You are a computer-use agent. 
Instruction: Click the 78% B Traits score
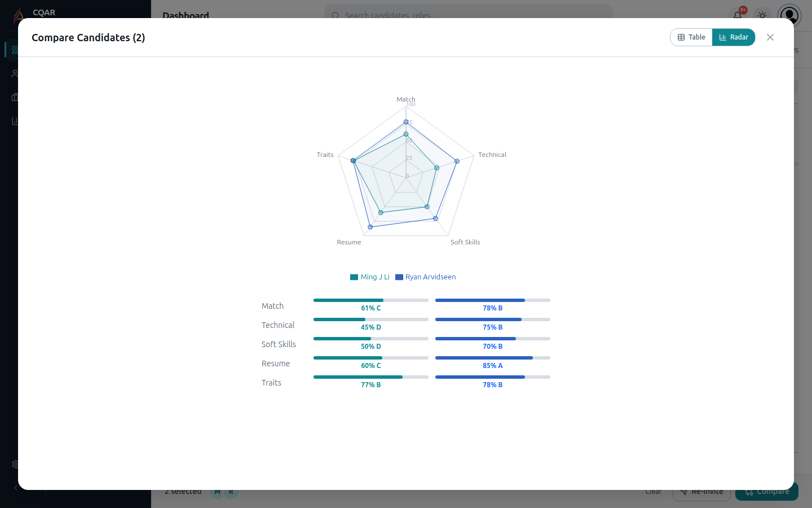coord(493,385)
